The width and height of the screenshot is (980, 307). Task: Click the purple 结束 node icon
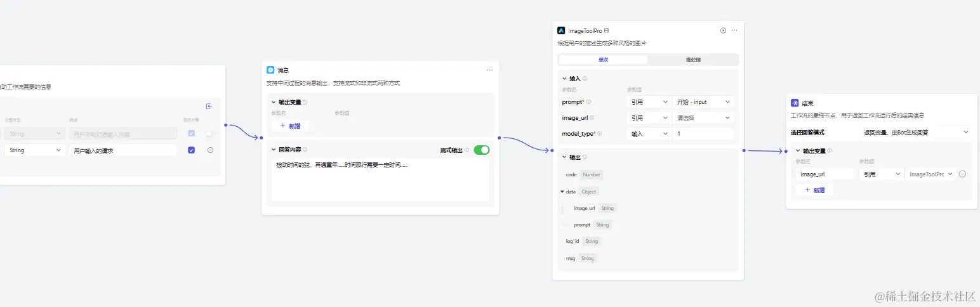pyautogui.click(x=795, y=103)
